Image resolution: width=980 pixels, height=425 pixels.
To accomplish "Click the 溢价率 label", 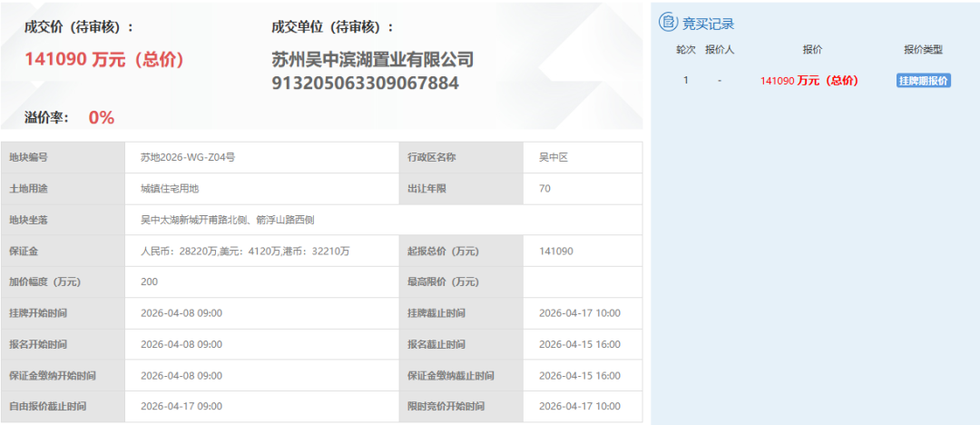I will 47,118.
